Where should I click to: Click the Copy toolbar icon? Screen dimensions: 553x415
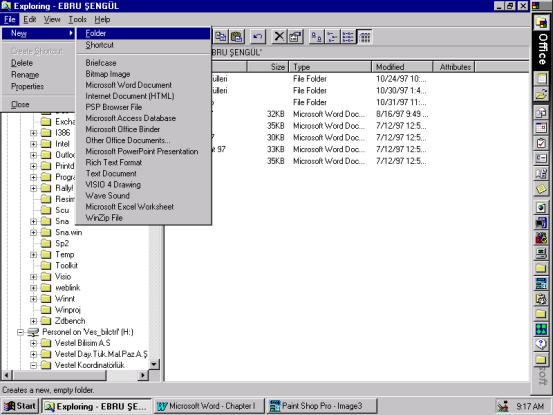221,37
